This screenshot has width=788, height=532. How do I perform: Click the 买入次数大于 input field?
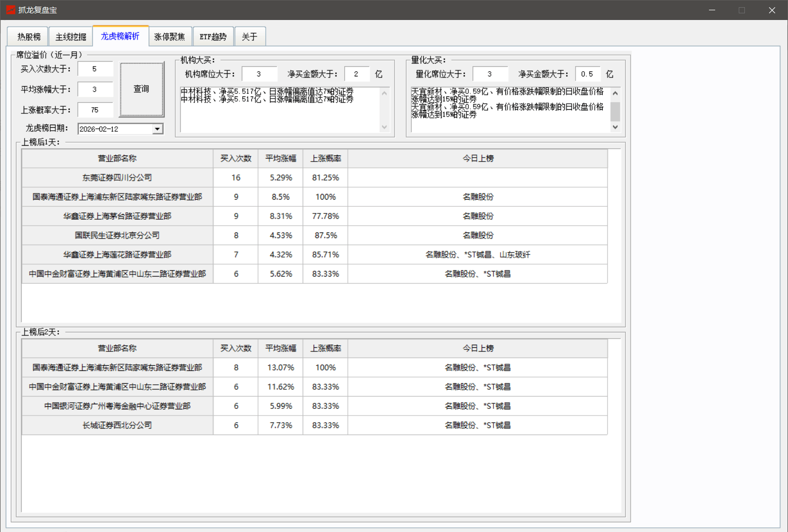coord(95,69)
